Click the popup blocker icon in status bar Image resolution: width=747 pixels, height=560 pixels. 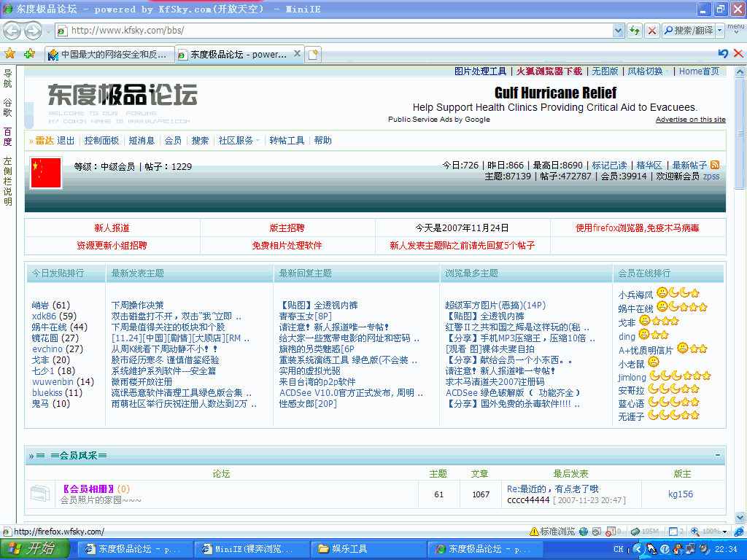pos(611,532)
